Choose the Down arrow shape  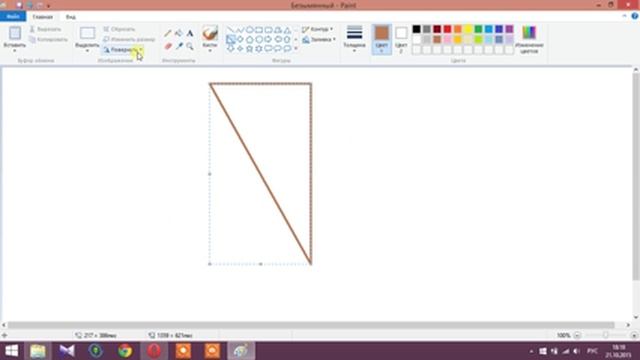(x=231, y=49)
